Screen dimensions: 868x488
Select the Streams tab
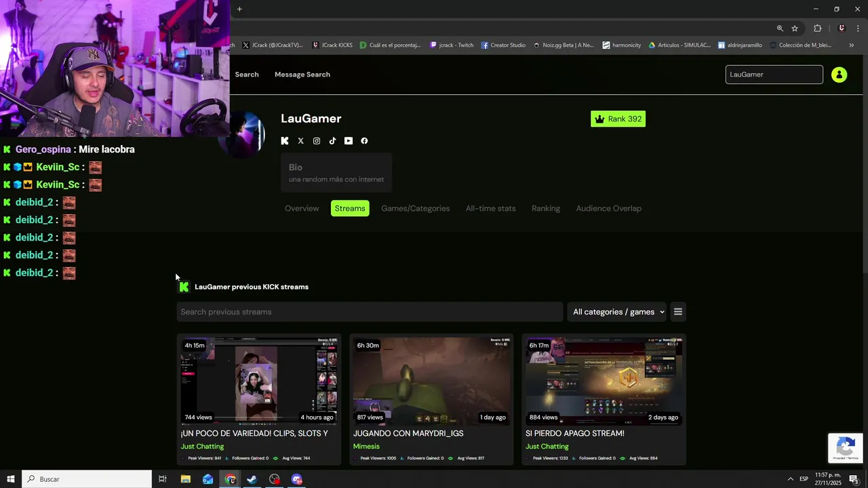[350, 208]
